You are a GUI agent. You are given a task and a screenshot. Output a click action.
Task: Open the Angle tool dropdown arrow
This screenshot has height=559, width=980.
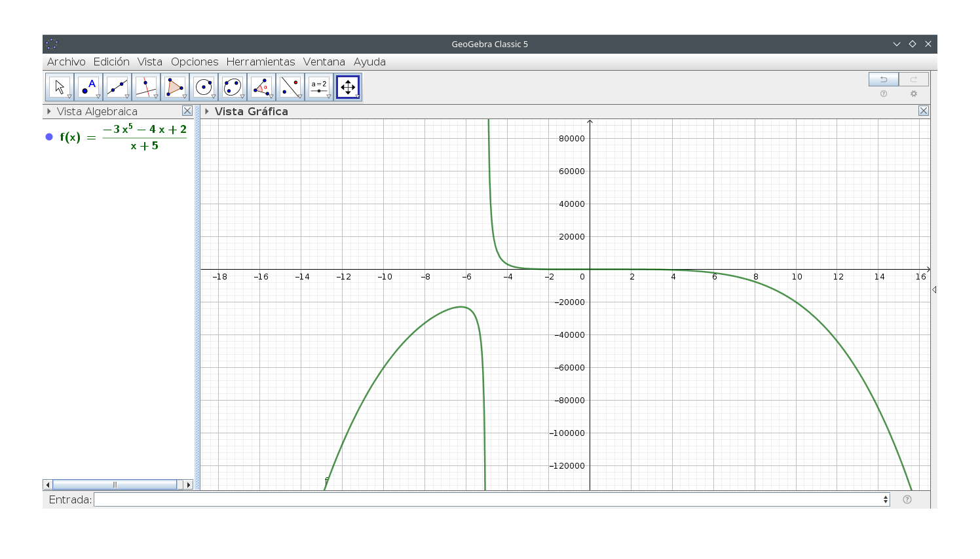(271, 96)
